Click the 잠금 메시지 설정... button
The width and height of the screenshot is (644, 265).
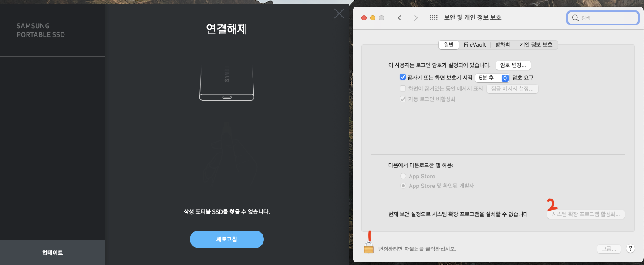[513, 88]
